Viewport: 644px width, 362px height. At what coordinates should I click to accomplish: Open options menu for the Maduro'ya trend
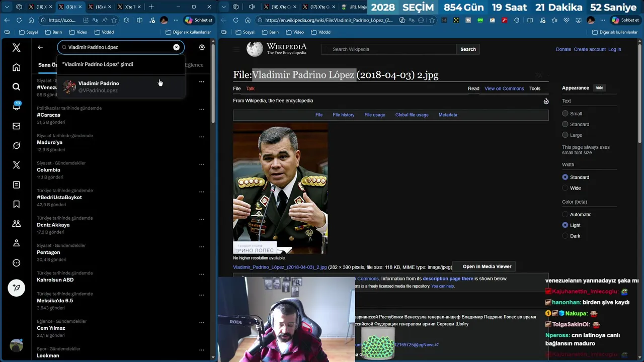click(201, 137)
